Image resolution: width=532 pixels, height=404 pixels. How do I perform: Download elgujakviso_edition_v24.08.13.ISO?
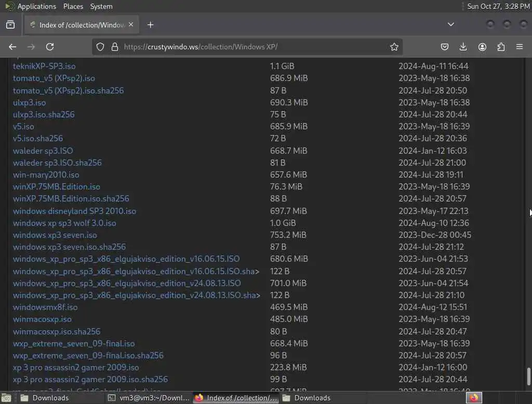(127, 283)
